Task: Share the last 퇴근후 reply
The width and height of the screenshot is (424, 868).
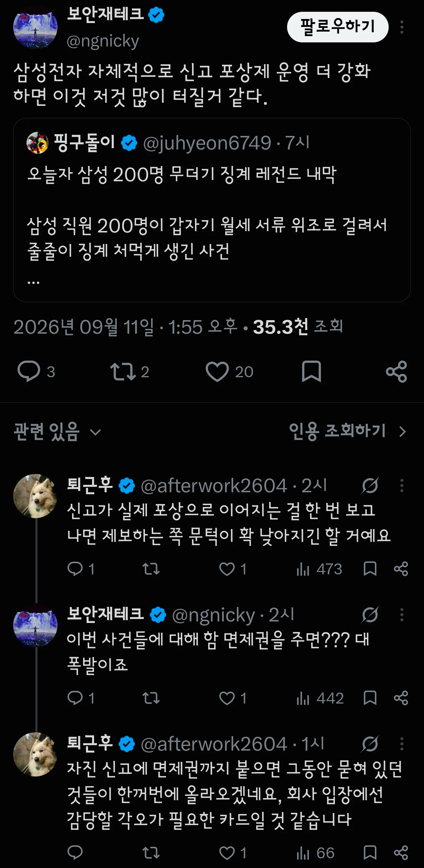Action: point(401,852)
